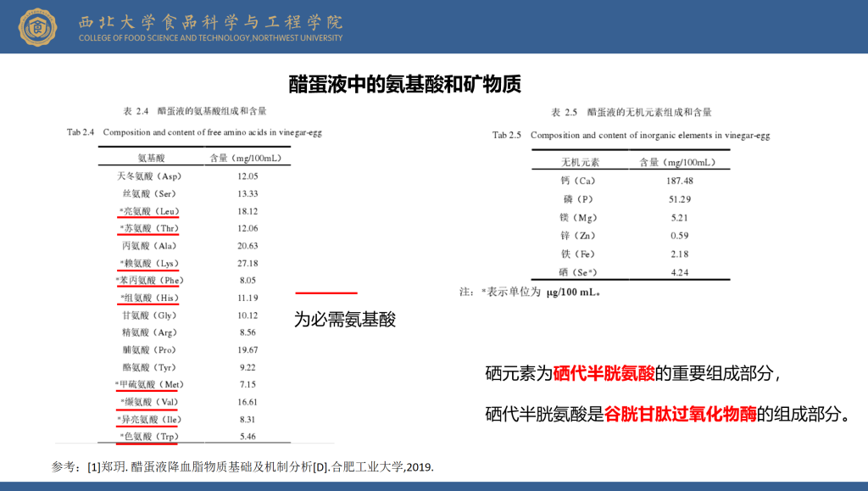Click the 氨基酸 column header

(x=151, y=158)
